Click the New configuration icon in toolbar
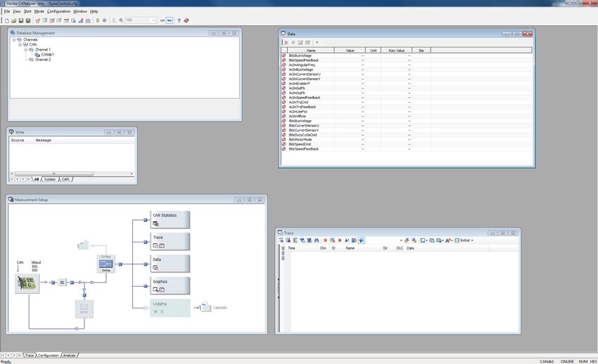598x364 pixels. coord(6,20)
